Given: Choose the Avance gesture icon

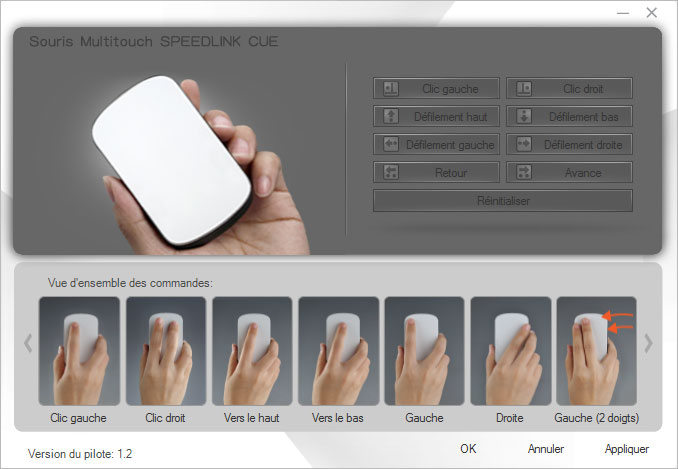Looking at the screenshot, I should [524, 173].
